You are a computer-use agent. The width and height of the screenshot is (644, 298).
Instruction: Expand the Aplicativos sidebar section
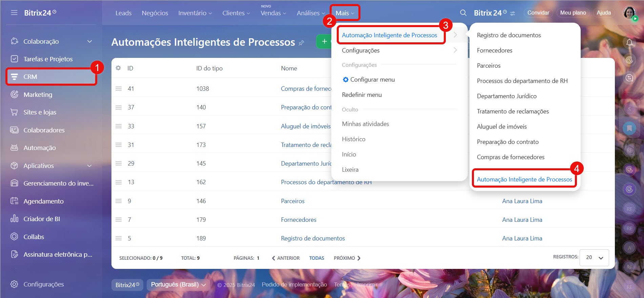pos(89,166)
